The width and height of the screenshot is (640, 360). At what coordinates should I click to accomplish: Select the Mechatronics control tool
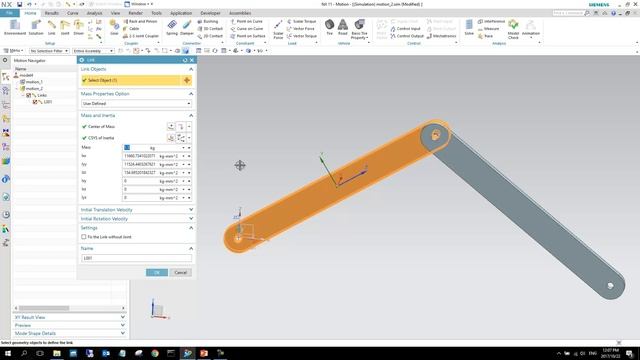441,36
